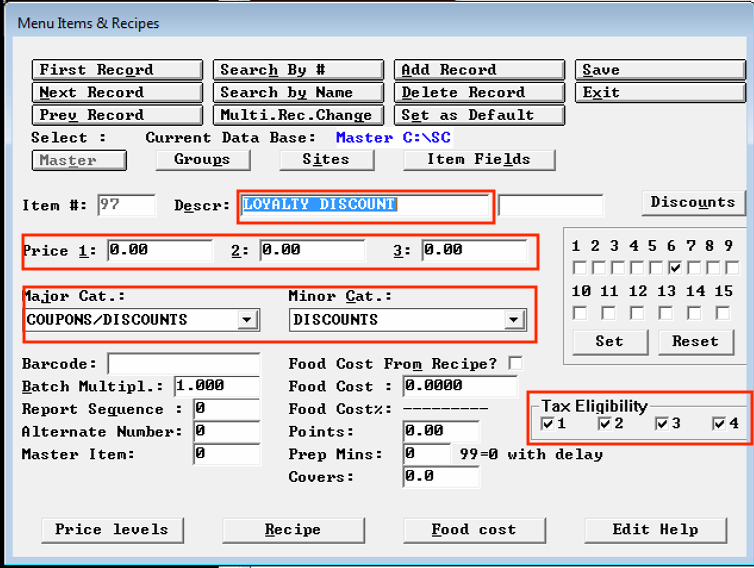The width and height of the screenshot is (754, 568).
Task: Expand the Major Cat. dropdown arrow
Action: point(247,320)
